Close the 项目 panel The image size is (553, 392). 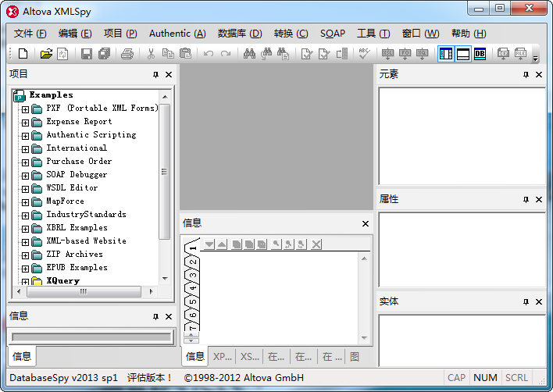pos(169,74)
